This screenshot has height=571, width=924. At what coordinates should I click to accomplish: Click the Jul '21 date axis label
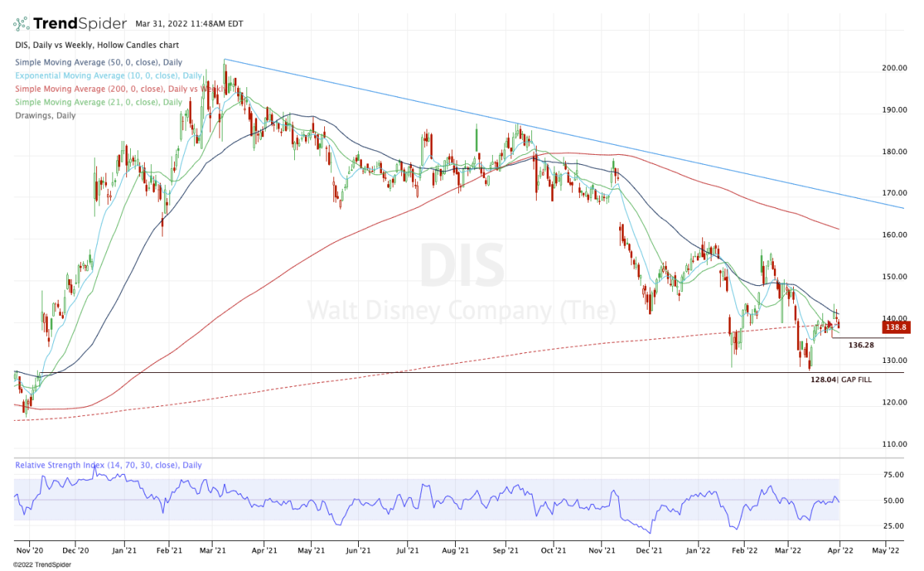[407, 551]
